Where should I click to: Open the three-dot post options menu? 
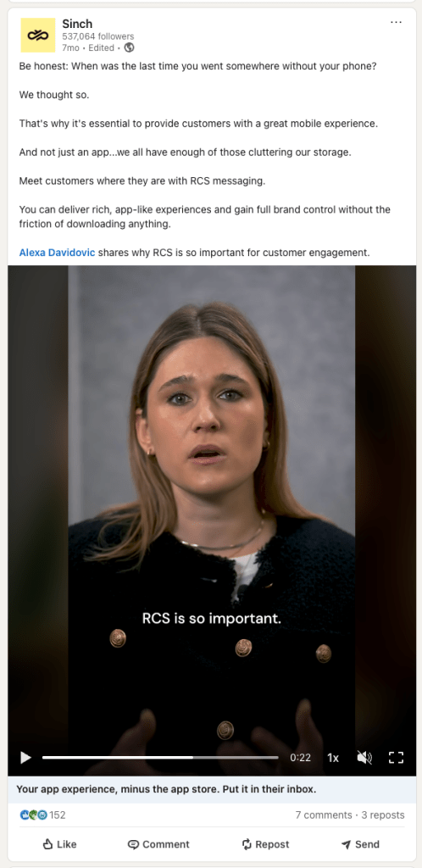pos(396,22)
